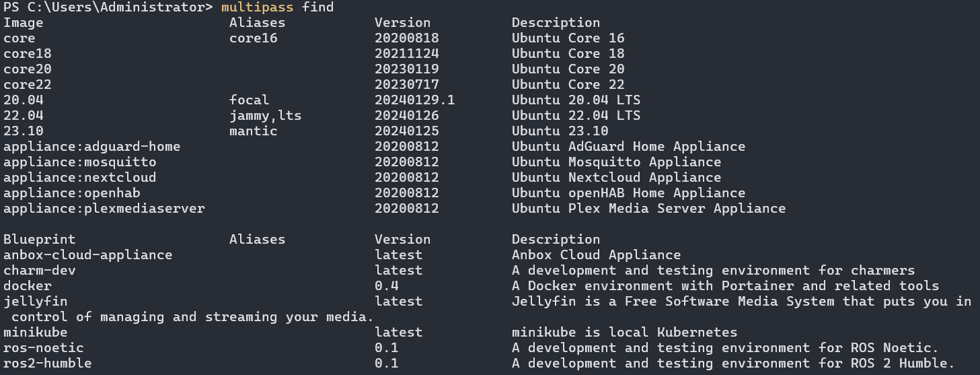Click description 'Ubuntu Core 16'

[568, 38]
